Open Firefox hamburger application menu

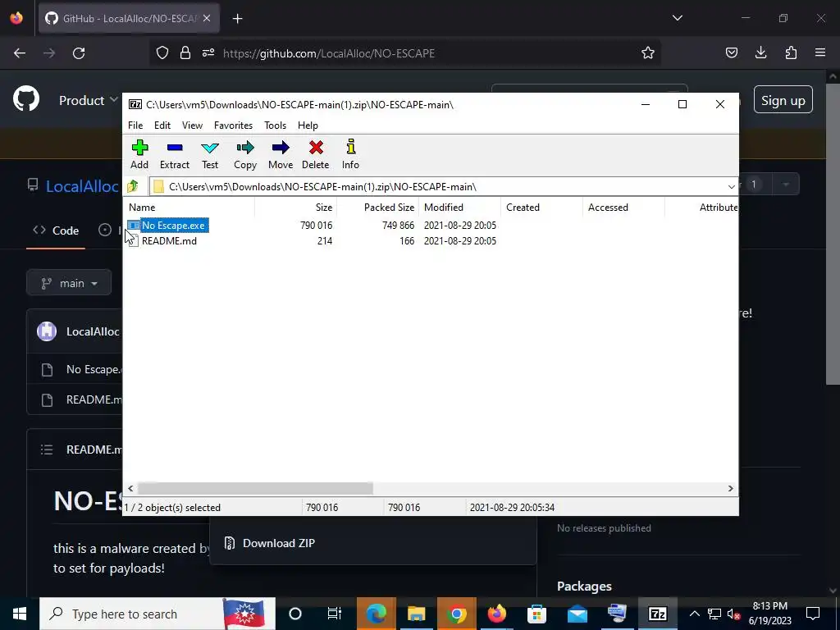[820, 52]
